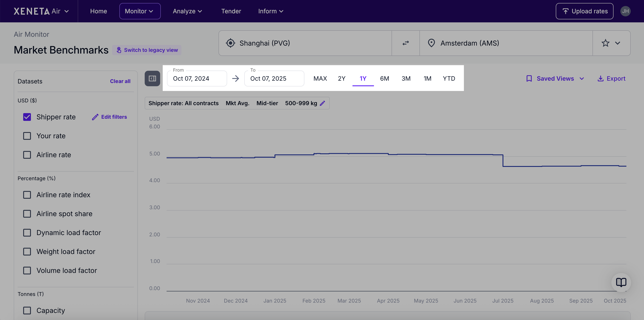Open the Analyze dropdown menu
Screen dimensions: 644x320
pos(187,11)
